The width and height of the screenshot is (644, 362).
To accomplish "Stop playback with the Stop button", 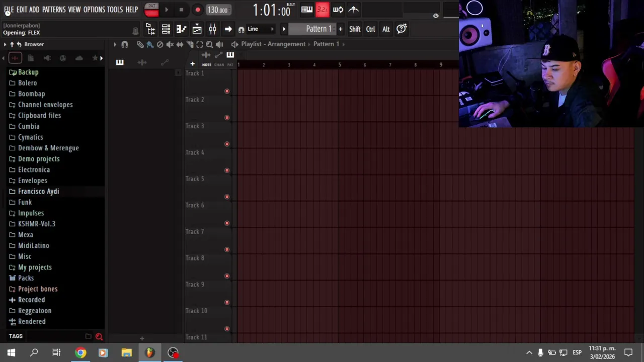I will click(181, 10).
